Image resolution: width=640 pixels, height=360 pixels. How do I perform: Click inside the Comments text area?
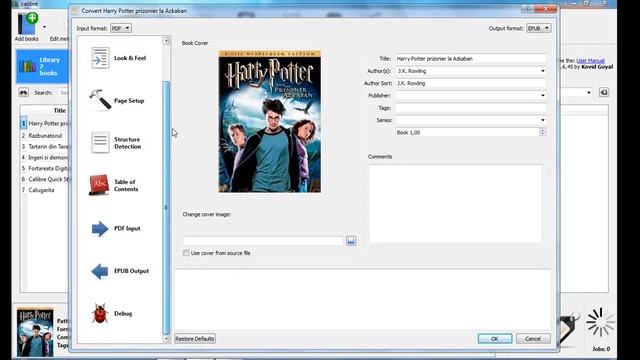pyautogui.click(x=456, y=203)
